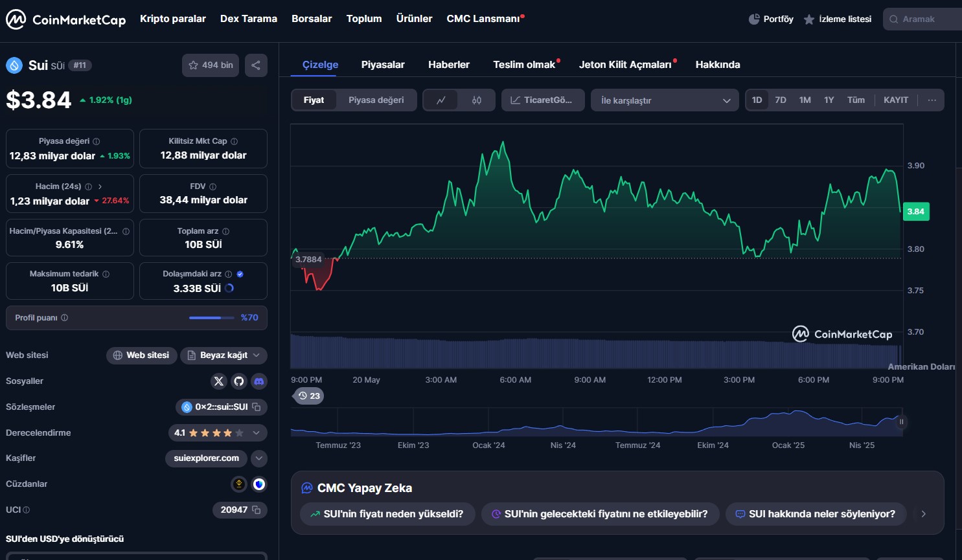
Task: Expand more explorers next to suiexplorer.com
Action: click(259, 458)
